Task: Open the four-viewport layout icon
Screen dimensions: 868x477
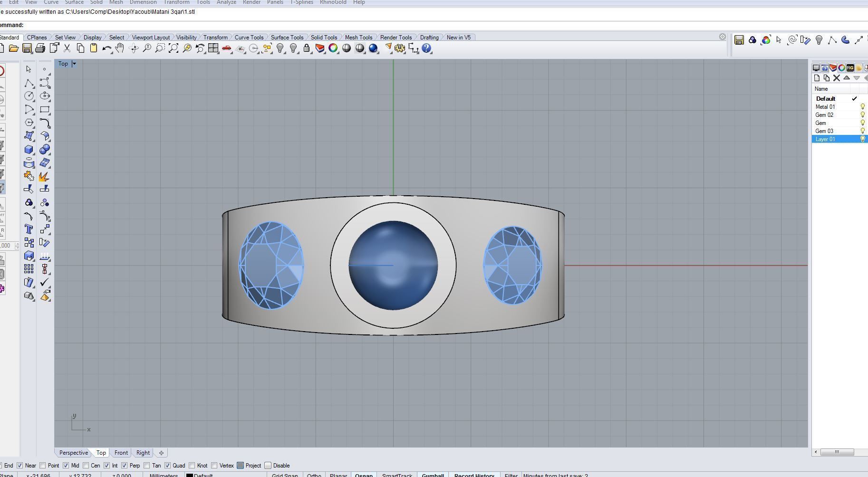Action: (213, 48)
